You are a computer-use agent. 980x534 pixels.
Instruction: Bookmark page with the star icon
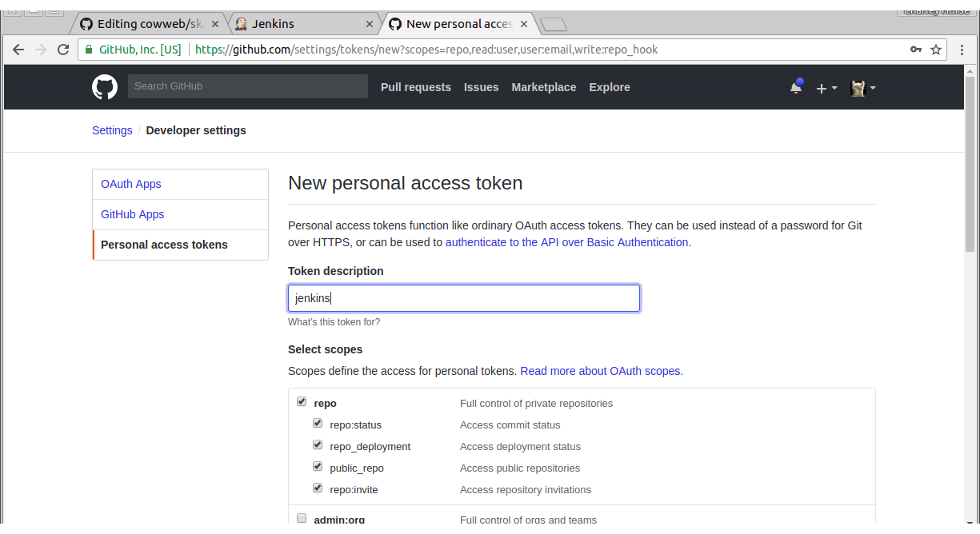(936, 50)
